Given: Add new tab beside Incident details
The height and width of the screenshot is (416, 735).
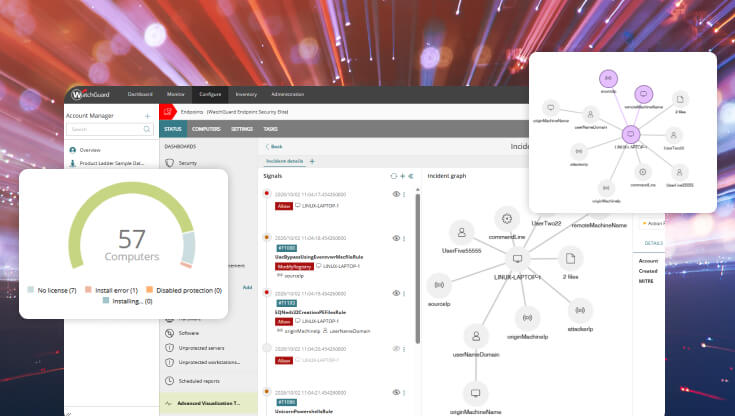Looking at the screenshot, I should pyautogui.click(x=311, y=160).
